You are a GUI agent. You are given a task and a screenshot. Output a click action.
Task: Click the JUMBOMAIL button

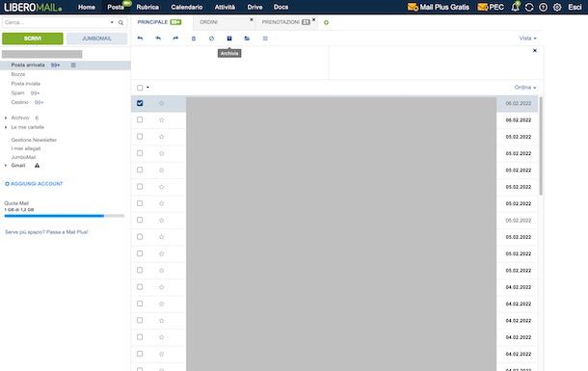pos(96,39)
